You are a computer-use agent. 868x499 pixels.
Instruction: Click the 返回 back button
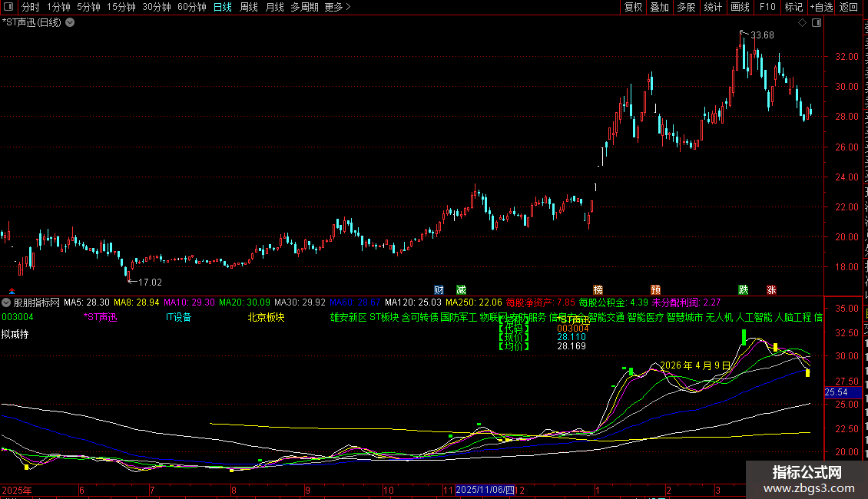849,7
